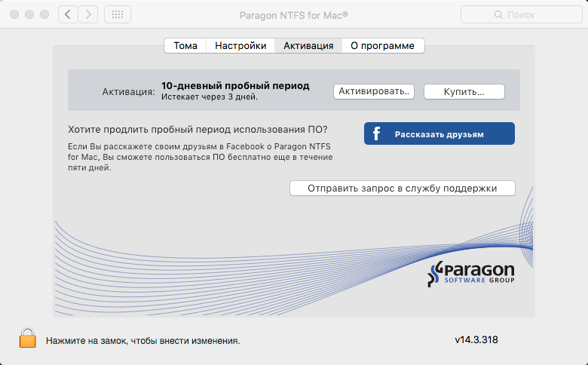Send request to support service button
Screen dimensions: 588x365
click(403, 189)
